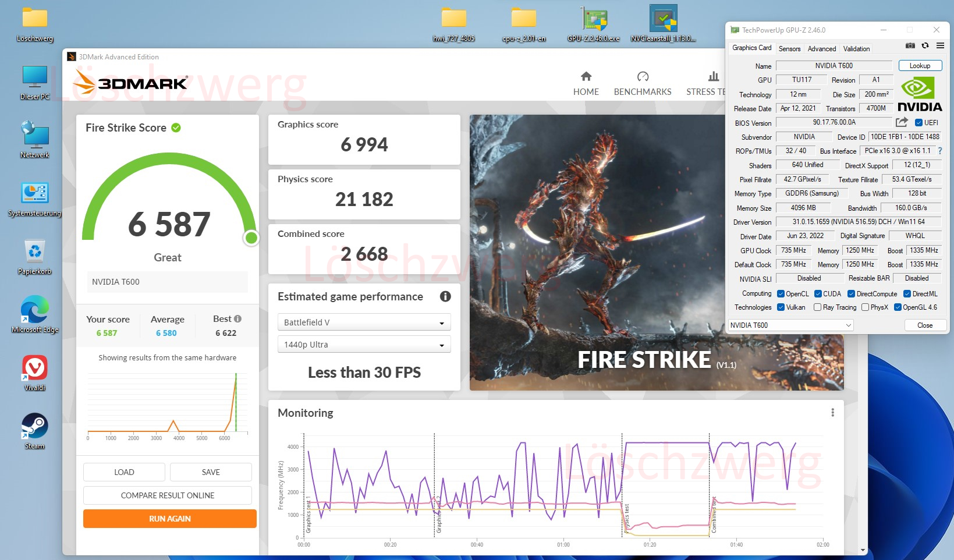Click the Graphics score value 6 994
Screen dimensions: 954x560
[x=364, y=144]
